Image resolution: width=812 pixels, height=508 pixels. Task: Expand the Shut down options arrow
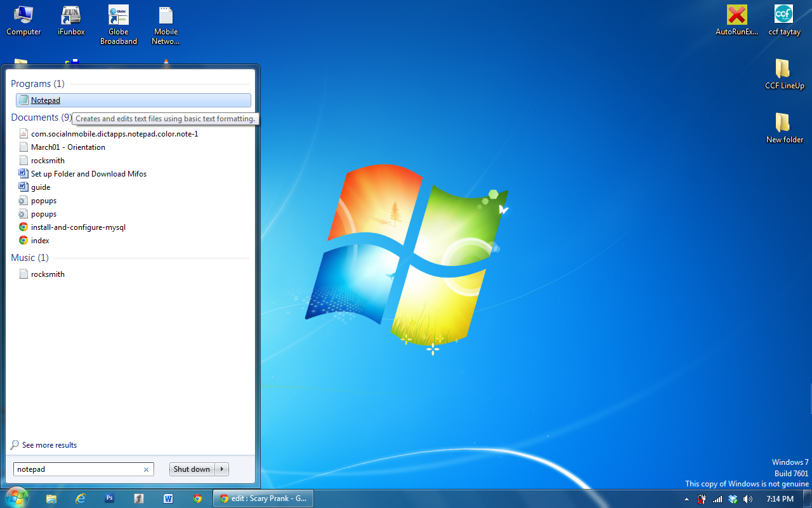(222, 469)
